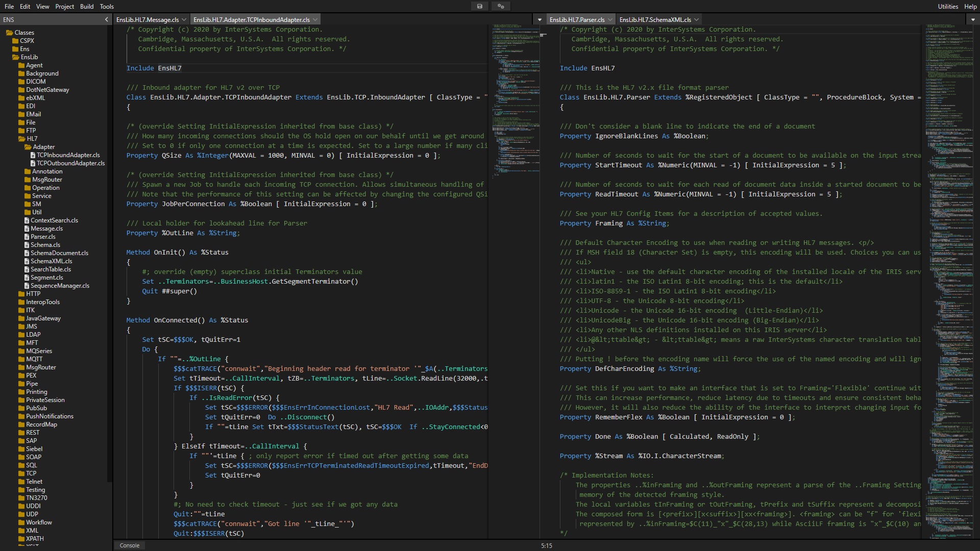Open dropdown on EnsLib.HL7.Parser.cls tab

pyautogui.click(x=609, y=20)
